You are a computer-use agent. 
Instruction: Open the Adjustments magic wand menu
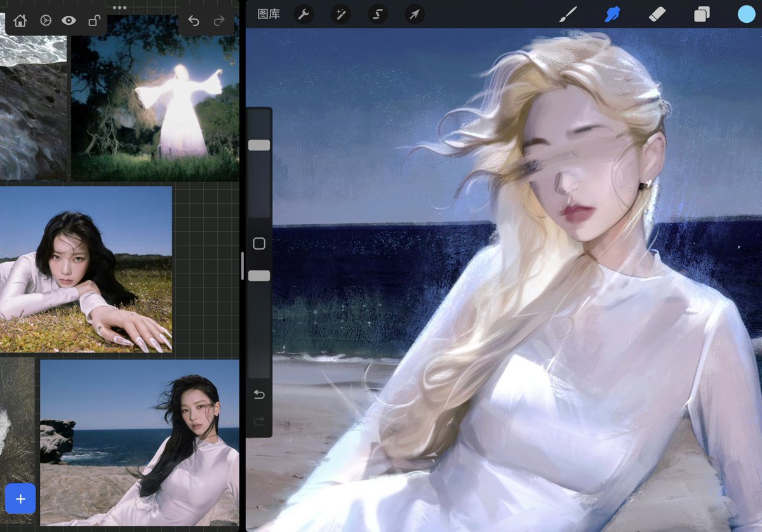[340, 14]
